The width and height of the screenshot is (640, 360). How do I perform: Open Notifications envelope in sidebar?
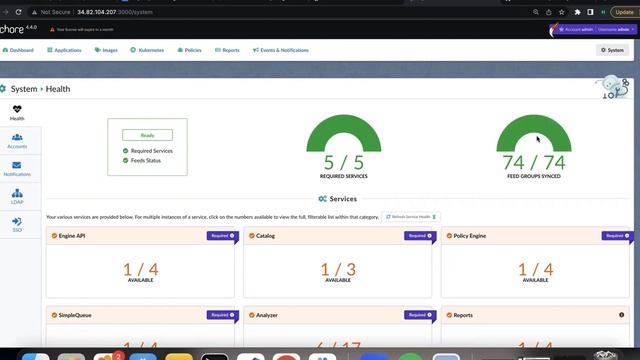point(17,169)
